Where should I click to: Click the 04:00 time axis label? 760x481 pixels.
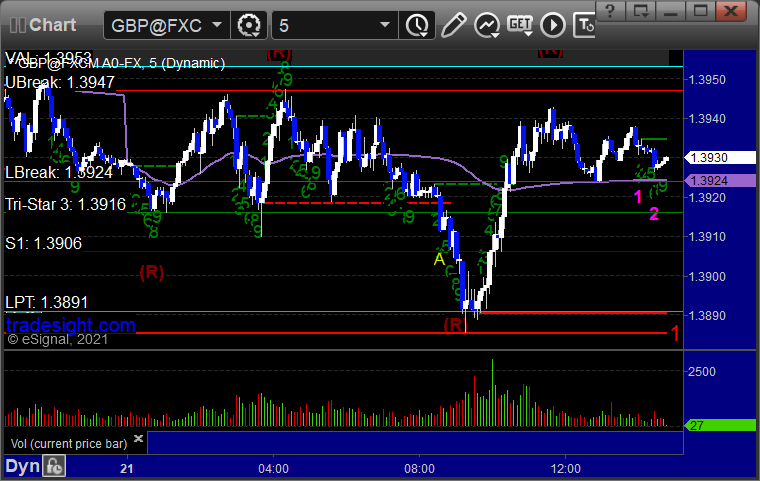[x=273, y=469]
